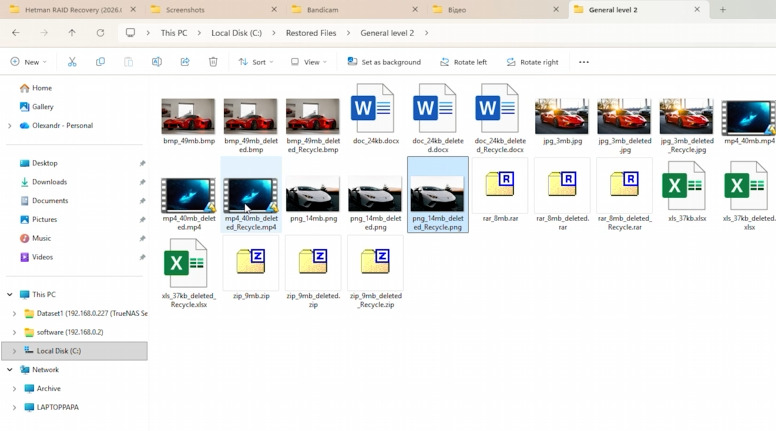Open Pictures quick access folder
Viewport: 776px width, 431px height.
[x=44, y=220]
